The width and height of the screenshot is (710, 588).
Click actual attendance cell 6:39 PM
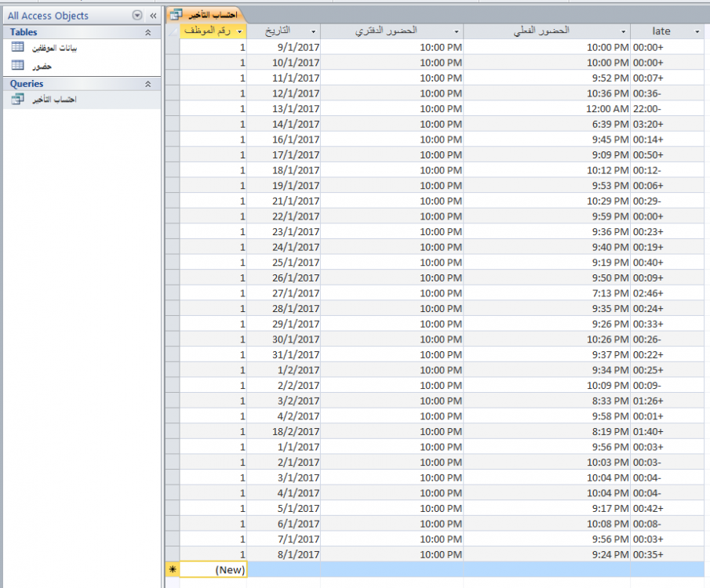547,124
